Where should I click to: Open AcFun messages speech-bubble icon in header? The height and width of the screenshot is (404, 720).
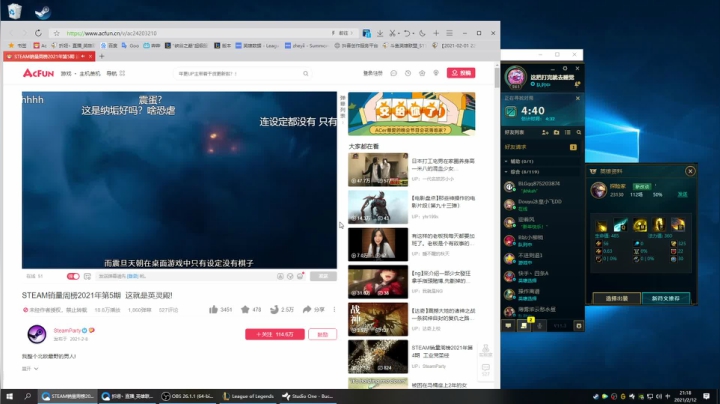[394, 73]
